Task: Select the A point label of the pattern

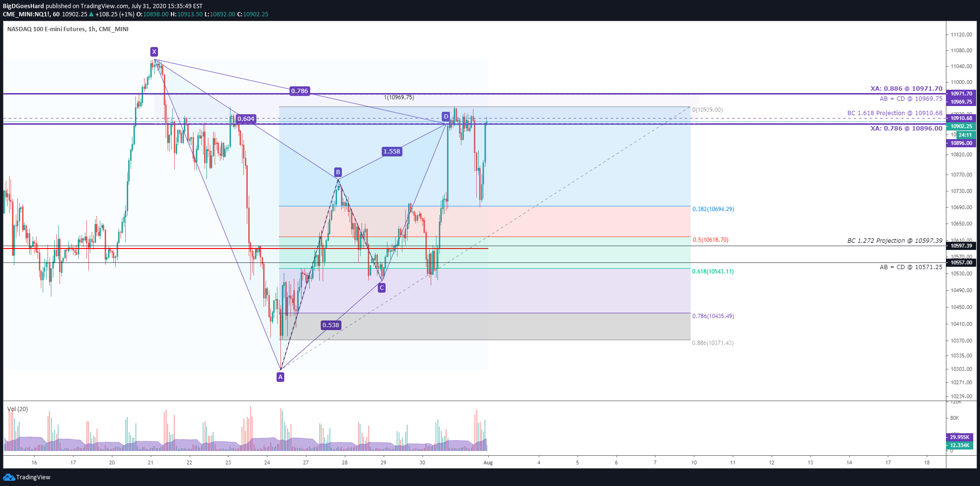Action: 280,377
